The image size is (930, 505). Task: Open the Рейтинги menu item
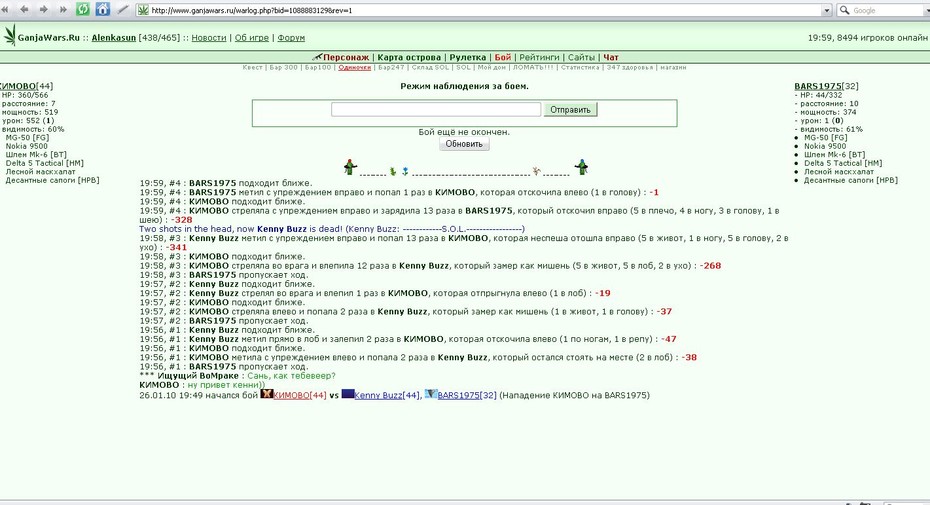pos(539,58)
